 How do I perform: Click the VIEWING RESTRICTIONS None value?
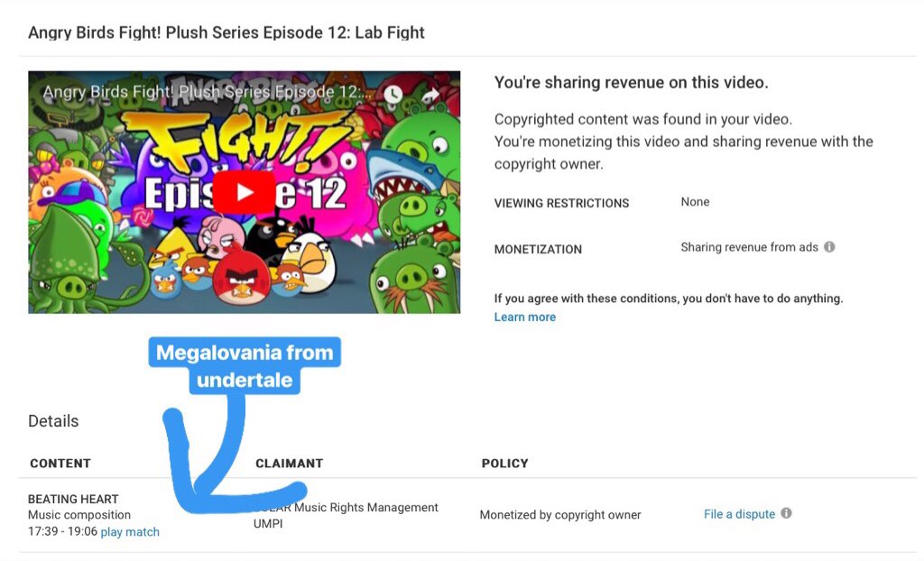[x=695, y=202]
